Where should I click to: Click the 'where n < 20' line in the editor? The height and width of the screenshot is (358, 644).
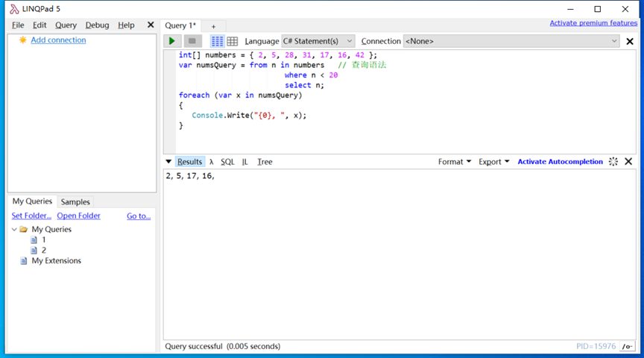(x=311, y=75)
